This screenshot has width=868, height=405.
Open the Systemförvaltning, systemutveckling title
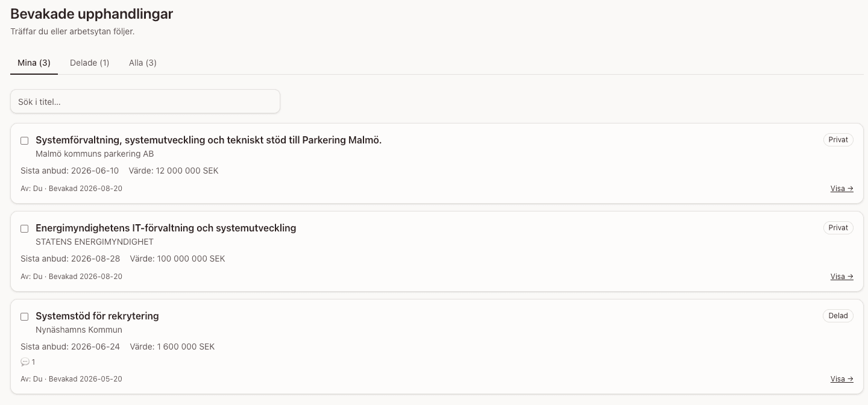[209, 140]
